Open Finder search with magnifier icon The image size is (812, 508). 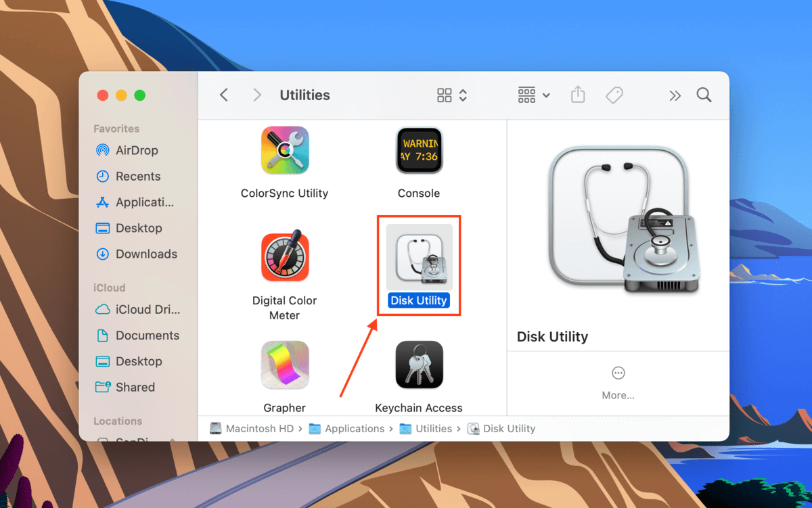click(x=704, y=95)
